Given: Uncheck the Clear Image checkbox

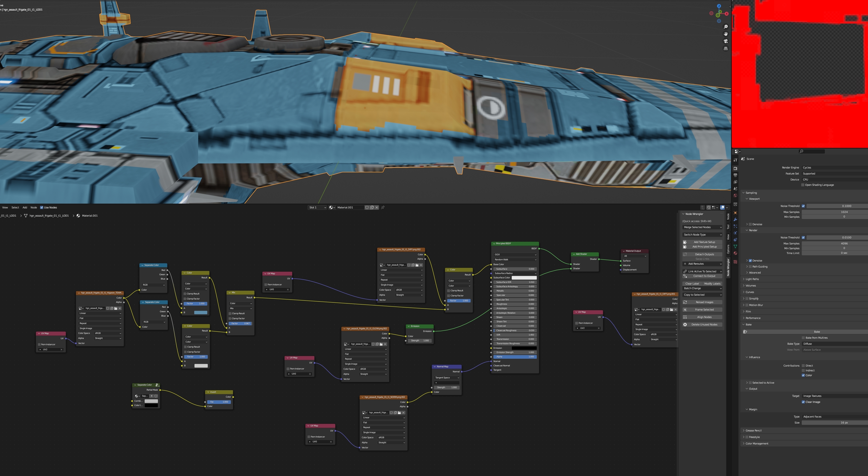Looking at the screenshot, I should (x=803, y=402).
